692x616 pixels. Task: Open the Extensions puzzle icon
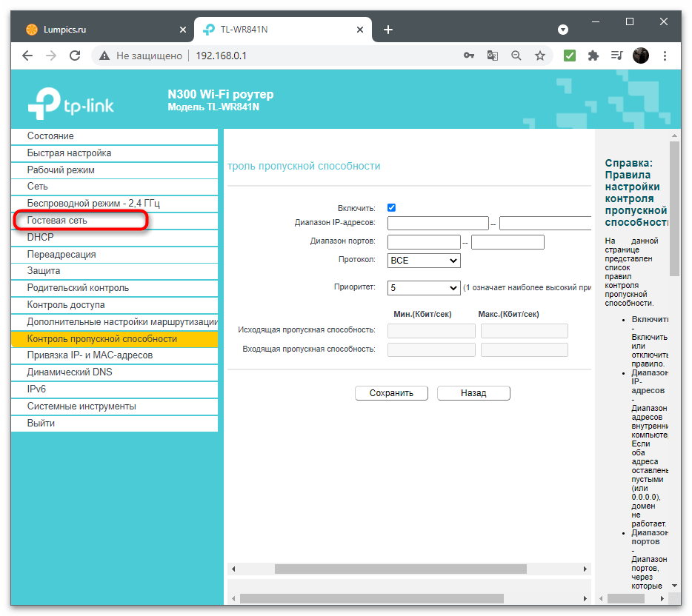593,56
